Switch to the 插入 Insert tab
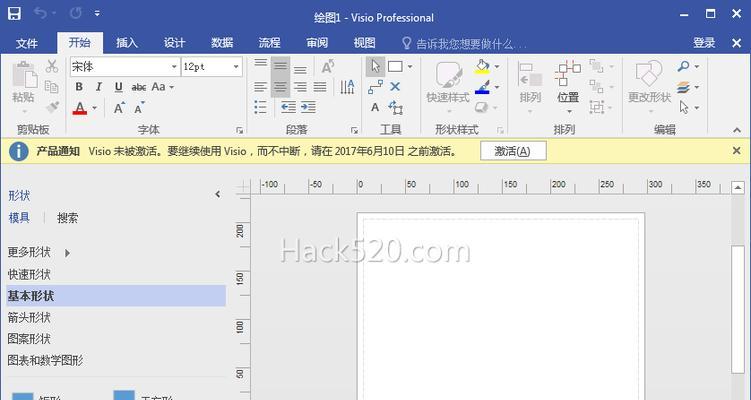751x400 pixels. coord(126,43)
